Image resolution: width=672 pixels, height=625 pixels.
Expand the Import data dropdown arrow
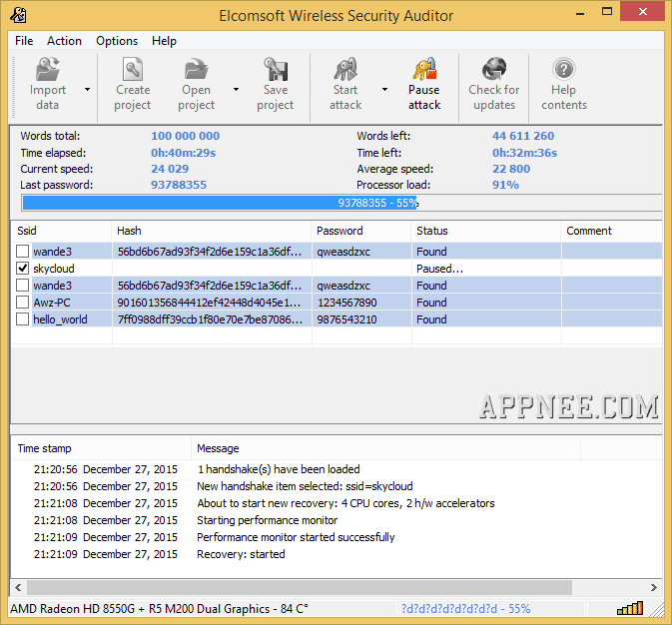(x=88, y=89)
